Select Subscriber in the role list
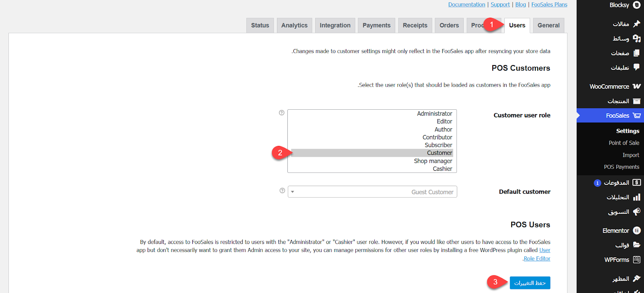 pos(372,145)
